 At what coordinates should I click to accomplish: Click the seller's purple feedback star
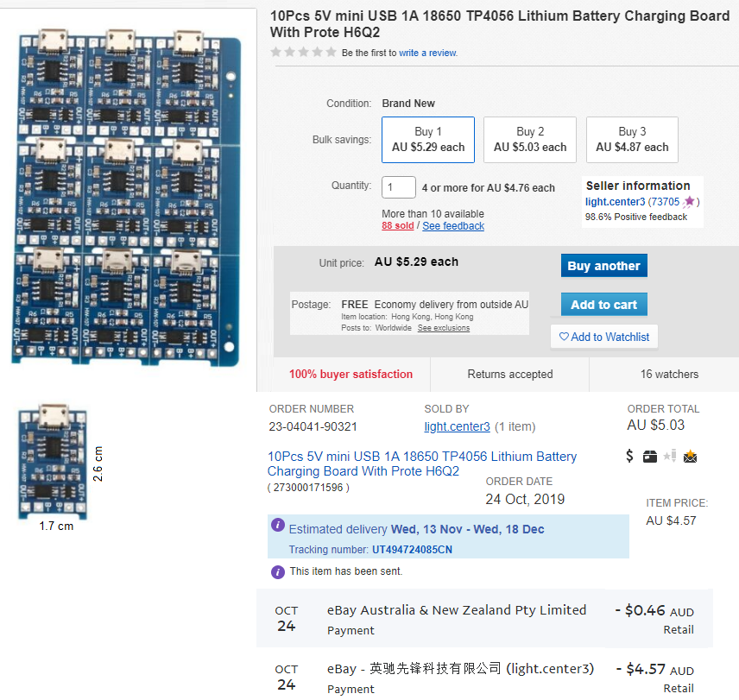point(689,202)
